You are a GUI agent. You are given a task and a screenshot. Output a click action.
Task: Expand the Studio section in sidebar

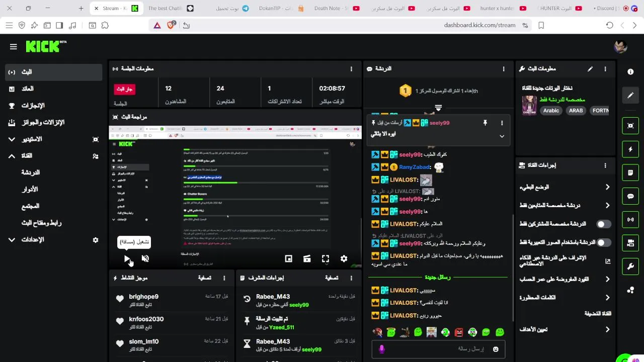(x=12, y=139)
